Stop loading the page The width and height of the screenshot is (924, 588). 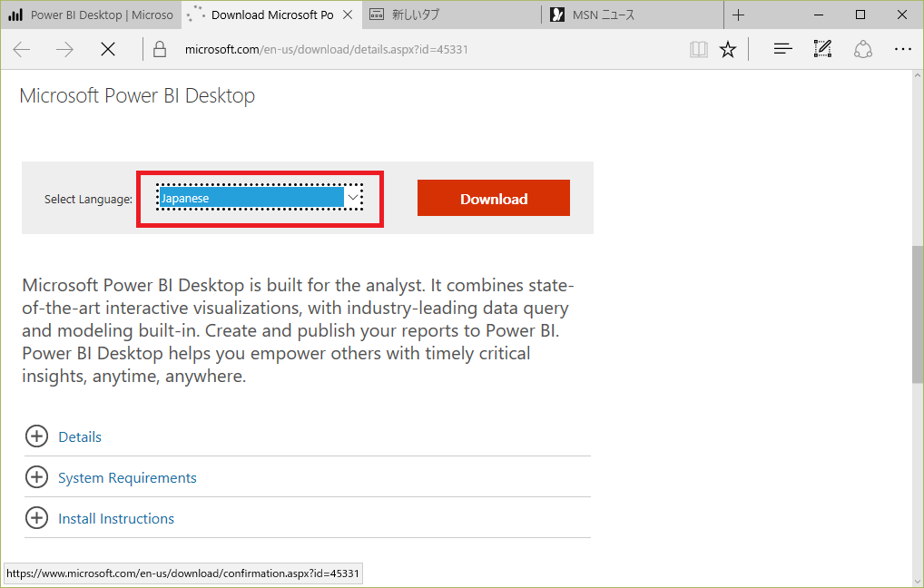pos(108,50)
